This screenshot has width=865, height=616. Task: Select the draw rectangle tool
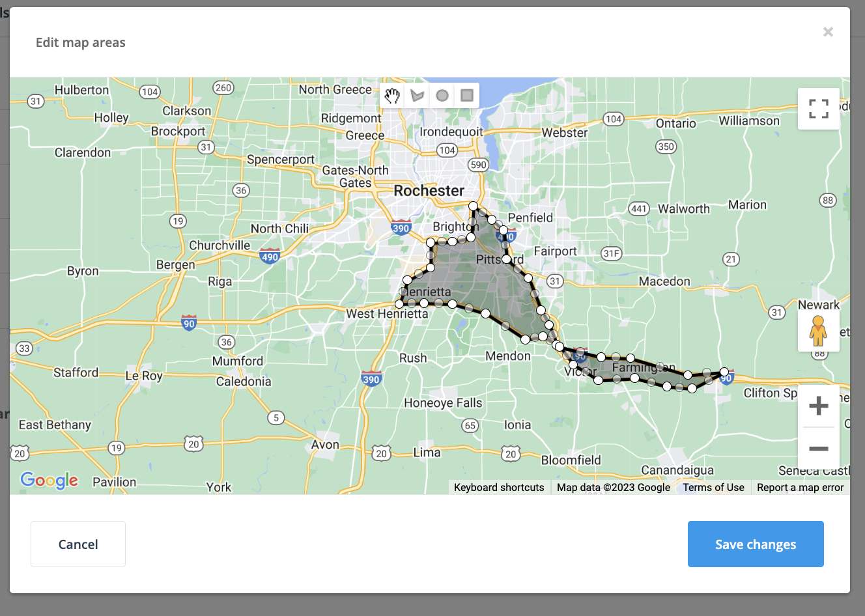tap(467, 96)
